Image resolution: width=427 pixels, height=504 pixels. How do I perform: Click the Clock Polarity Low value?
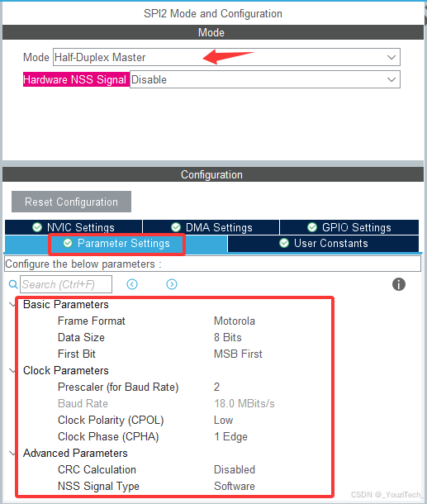pyautogui.click(x=223, y=420)
